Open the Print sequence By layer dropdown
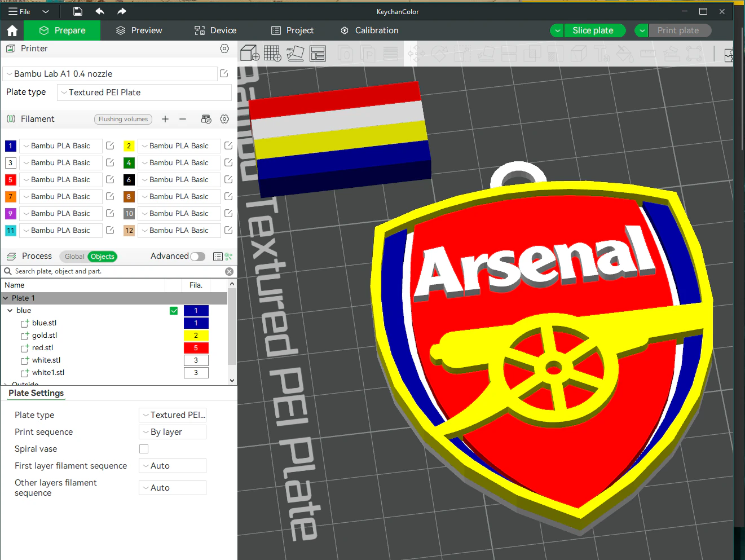 pos(173,432)
